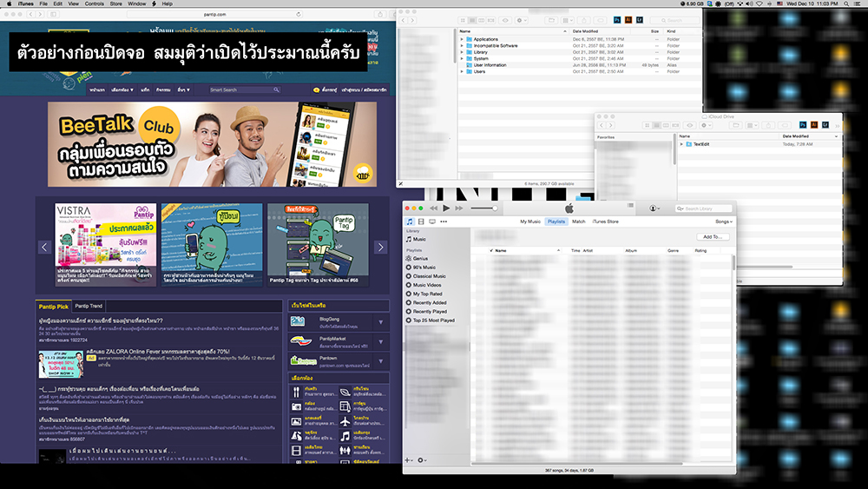Click the add playlist plus button in iTunes

coord(409,460)
